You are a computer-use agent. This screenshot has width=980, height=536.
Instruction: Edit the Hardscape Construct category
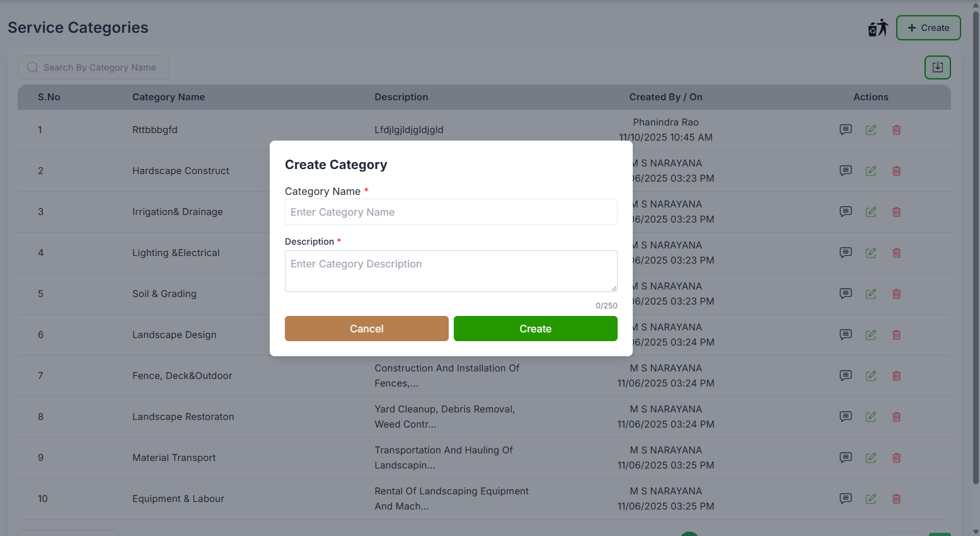pos(871,171)
